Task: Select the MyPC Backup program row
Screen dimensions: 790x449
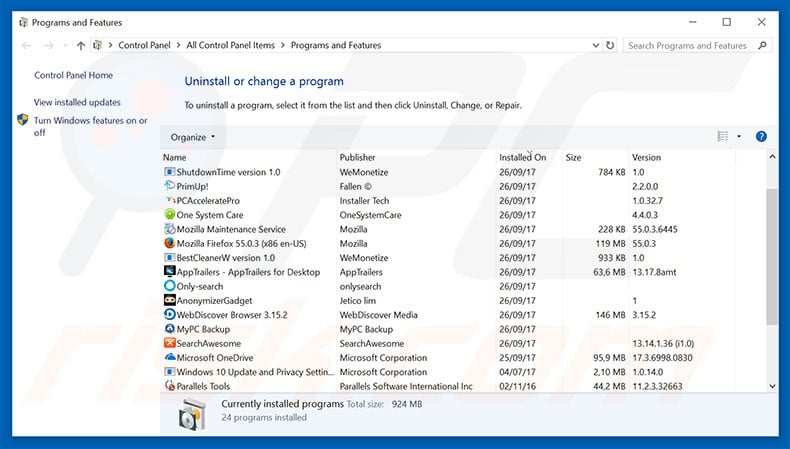Action: click(x=448, y=329)
